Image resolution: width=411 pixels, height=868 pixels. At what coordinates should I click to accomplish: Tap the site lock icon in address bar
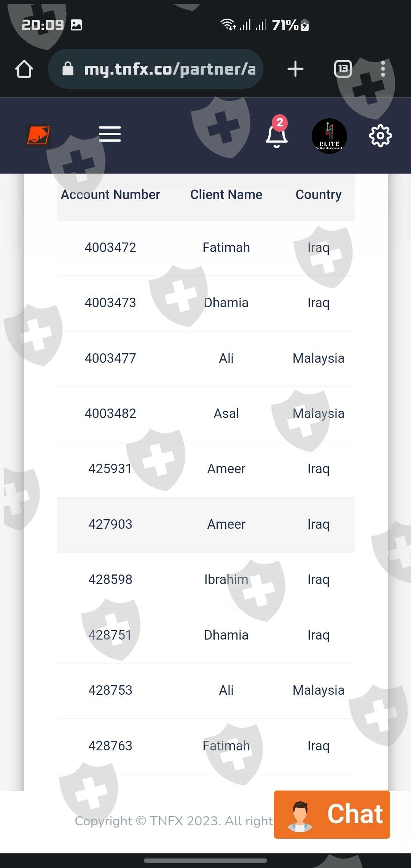(68, 69)
